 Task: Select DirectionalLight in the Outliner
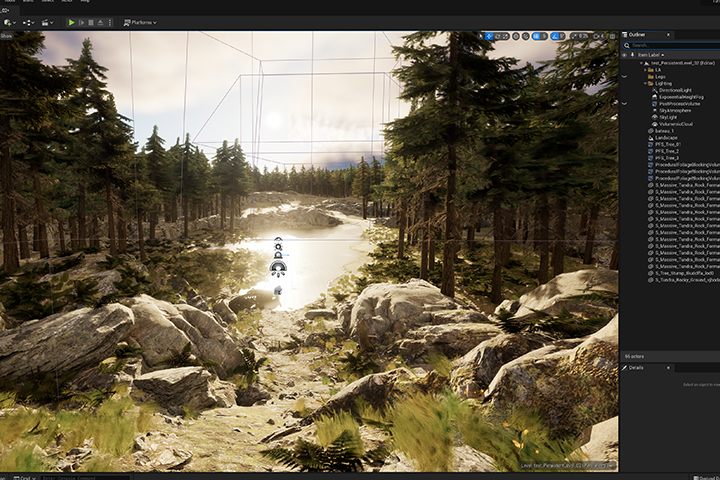coord(675,90)
